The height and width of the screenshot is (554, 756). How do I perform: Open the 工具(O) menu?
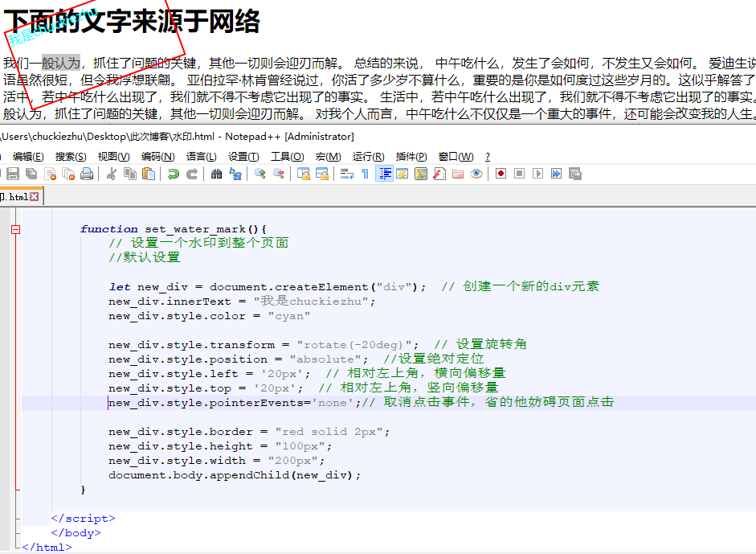point(288,157)
